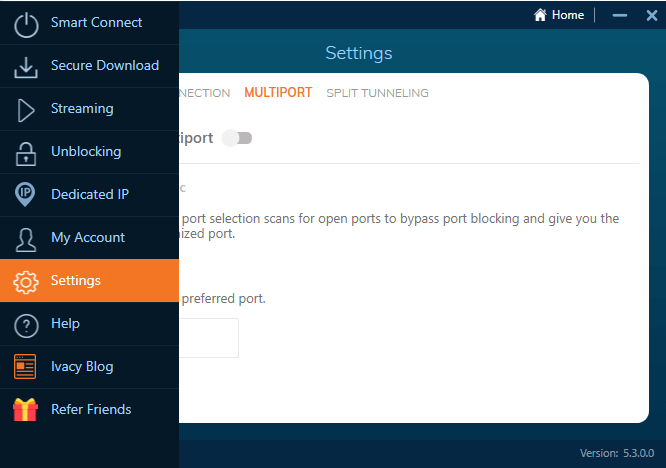Image resolution: width=666 pixels, height=468 pixels.
Task: Click the Home house icon
Action: [540, 15]
